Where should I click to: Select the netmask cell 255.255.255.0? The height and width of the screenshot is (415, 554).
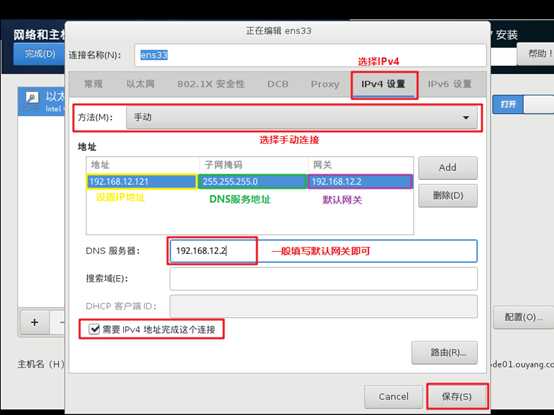coord(253,182)
